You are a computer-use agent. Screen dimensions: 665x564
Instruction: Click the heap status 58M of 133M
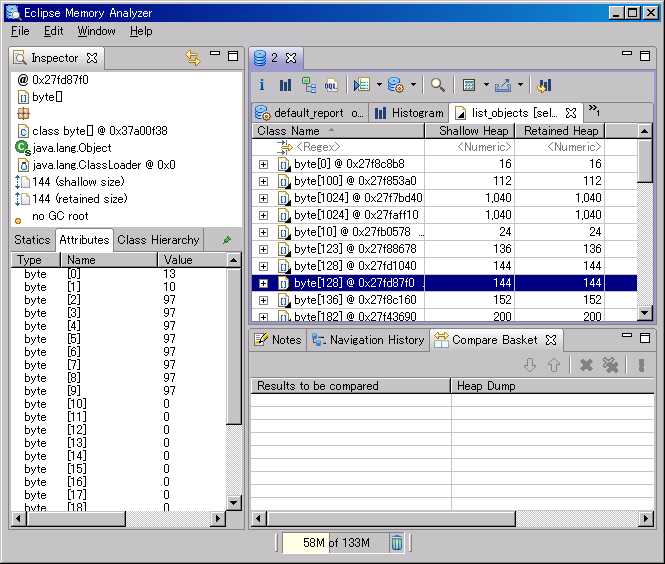point(336,543)
